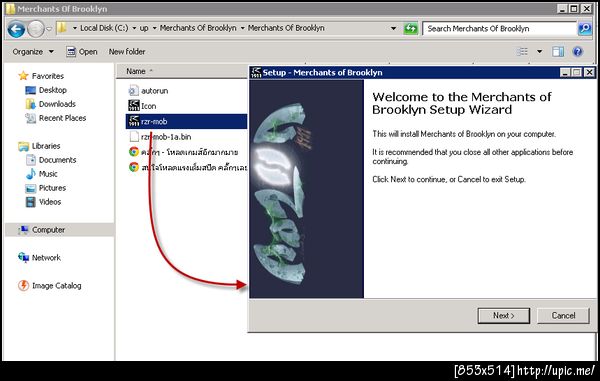
Task: Sort files by the Name column header
Action: [136, 71]
